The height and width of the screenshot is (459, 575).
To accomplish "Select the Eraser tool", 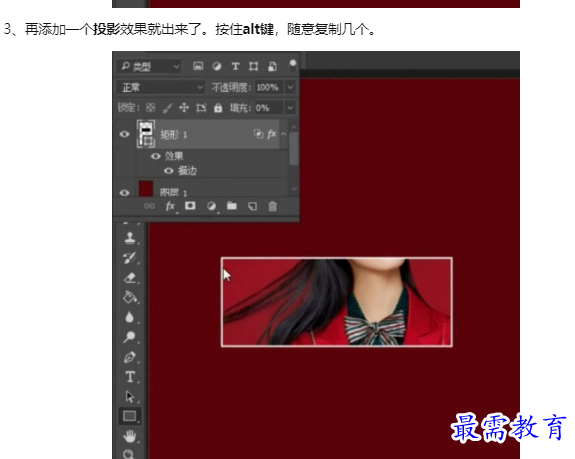I will tap(130, 278).
